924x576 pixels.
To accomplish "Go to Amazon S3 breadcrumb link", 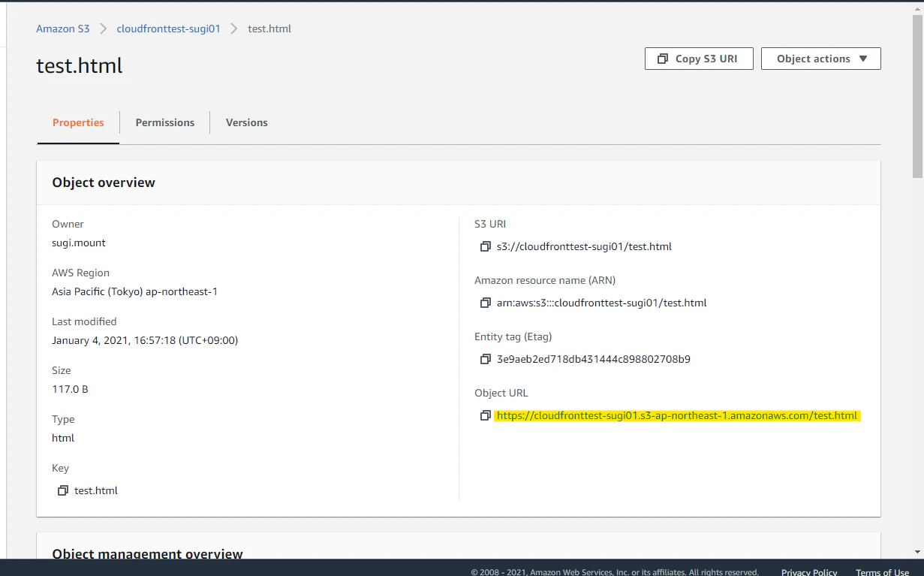I will coord(63,29).
